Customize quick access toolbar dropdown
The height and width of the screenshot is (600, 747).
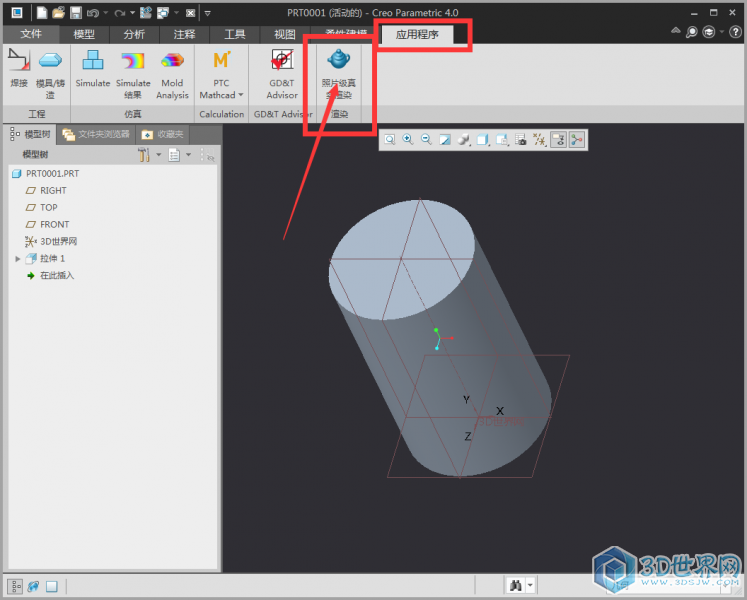click(207, 13)
